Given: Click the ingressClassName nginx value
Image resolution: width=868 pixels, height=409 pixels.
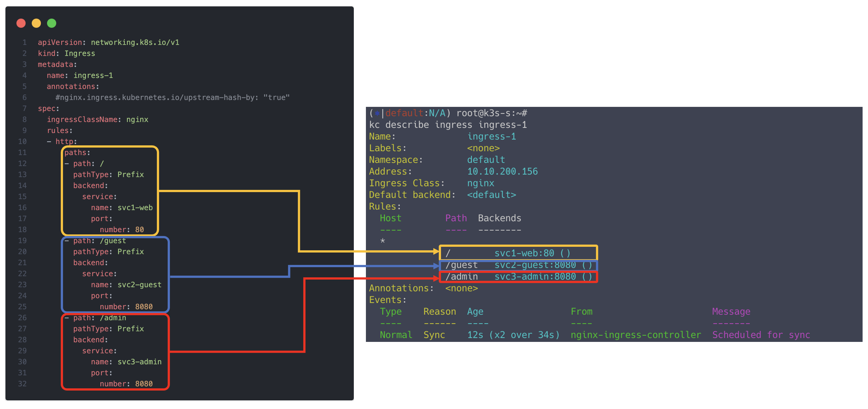Looking at the screenshot, I should (137, 120).
